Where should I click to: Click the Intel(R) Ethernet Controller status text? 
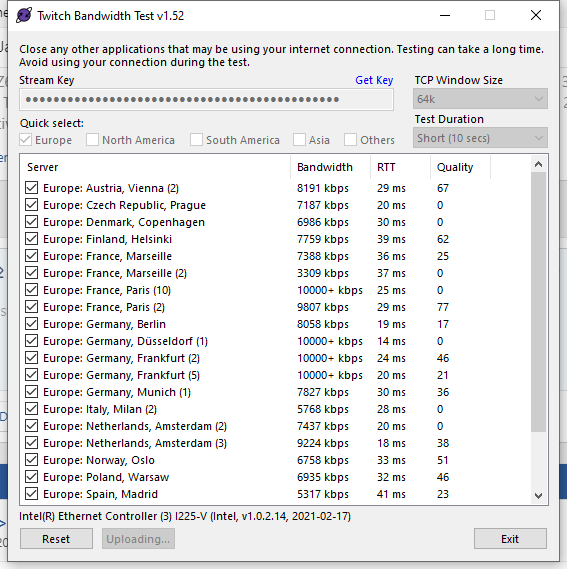click(x=185, y=516)
